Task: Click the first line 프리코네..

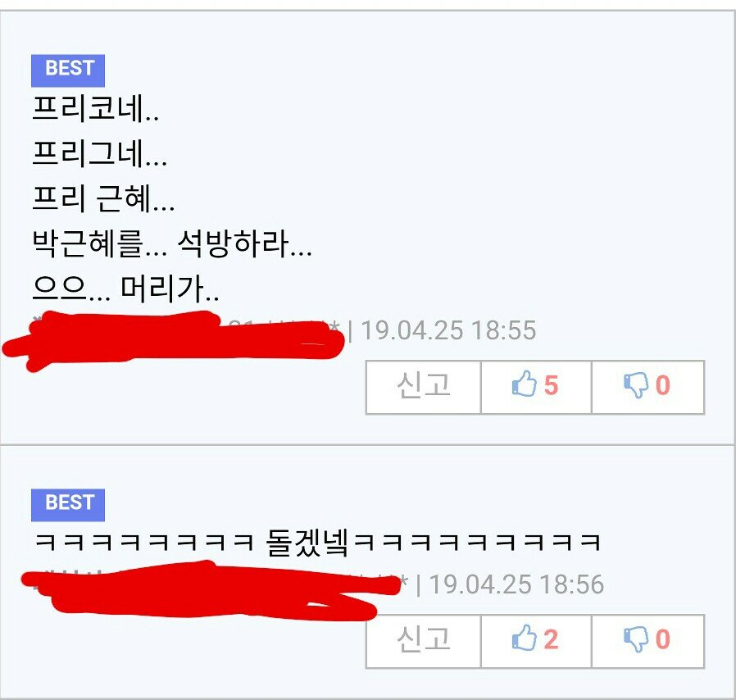Action: [96, 108]
